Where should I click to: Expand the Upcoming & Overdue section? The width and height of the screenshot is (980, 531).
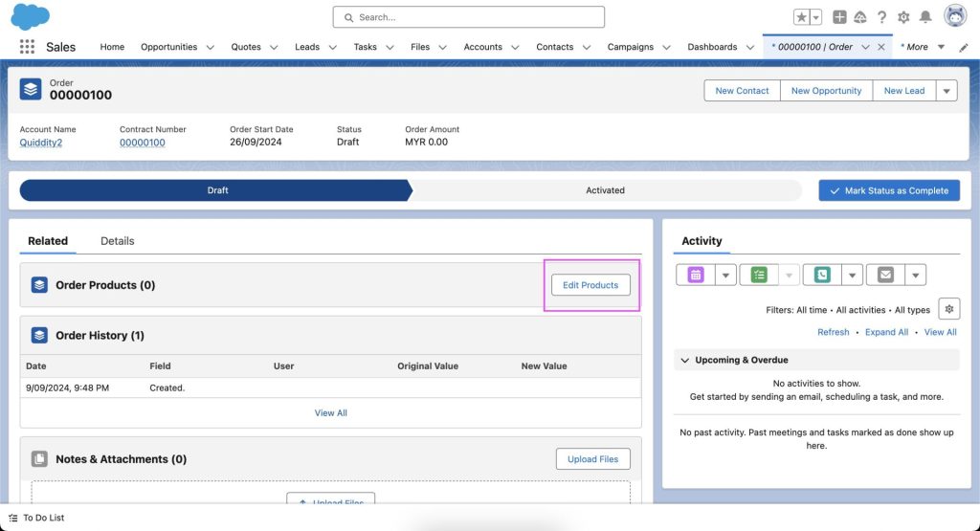click(x=684, y=361)
